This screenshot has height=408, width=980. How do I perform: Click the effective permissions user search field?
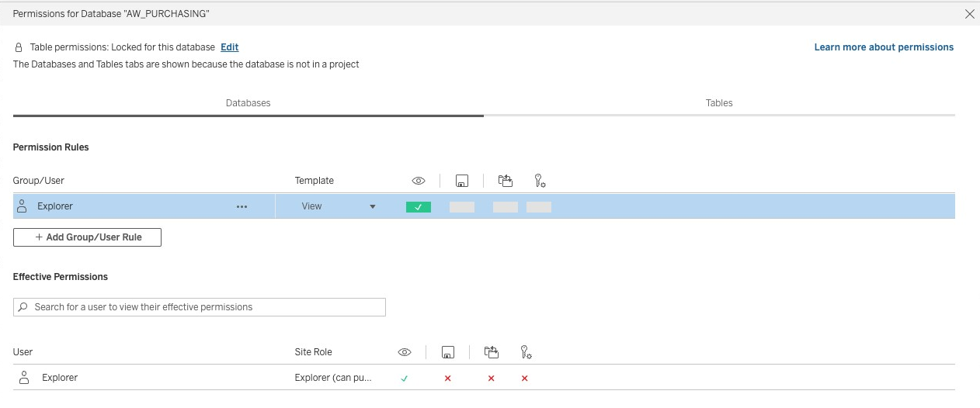click(200, 307)
